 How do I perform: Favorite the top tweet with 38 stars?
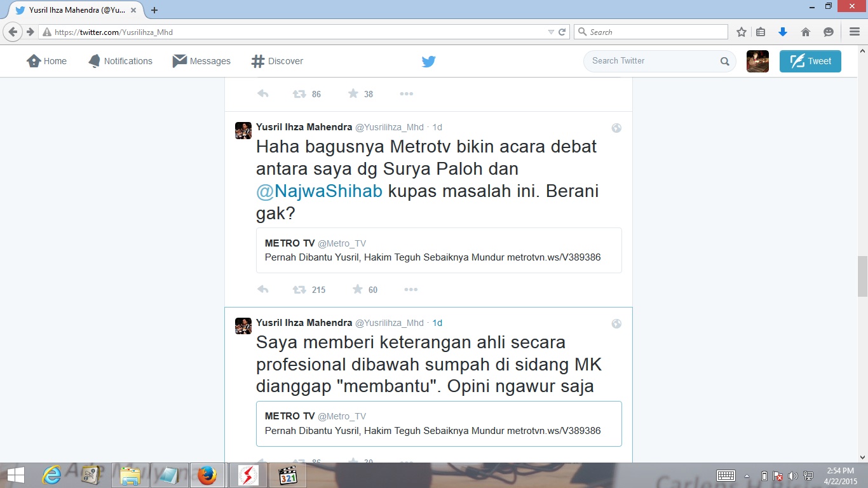(353, 94)
